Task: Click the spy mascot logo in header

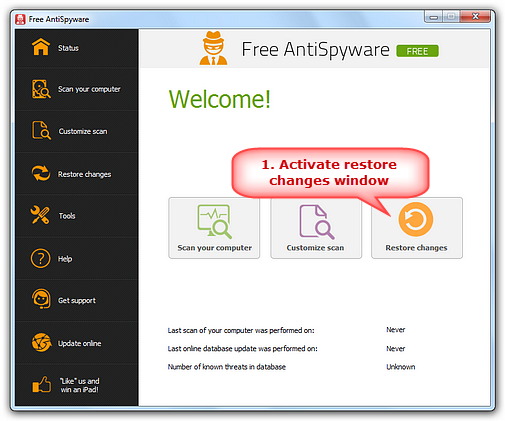Action: [213, 48]
